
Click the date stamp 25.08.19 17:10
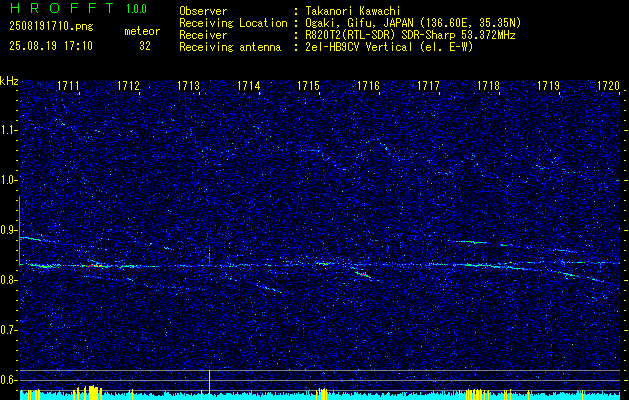51,46
